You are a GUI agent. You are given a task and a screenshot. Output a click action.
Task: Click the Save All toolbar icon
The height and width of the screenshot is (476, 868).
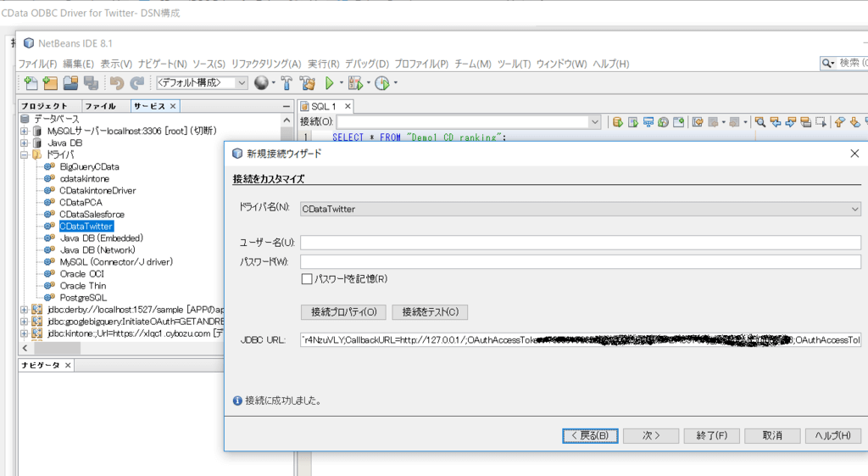[x=91, y=83]
